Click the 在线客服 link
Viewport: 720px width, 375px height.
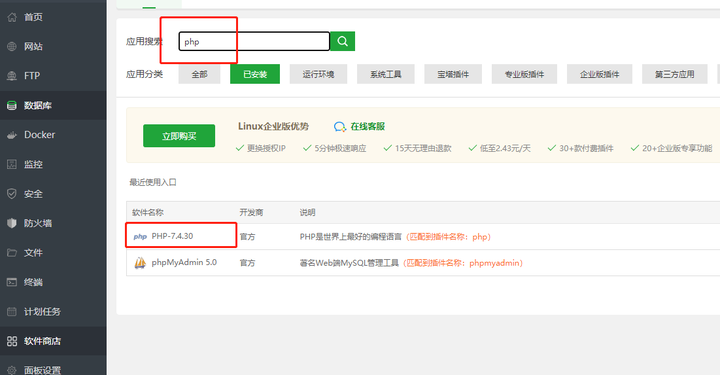pos(367,127)
